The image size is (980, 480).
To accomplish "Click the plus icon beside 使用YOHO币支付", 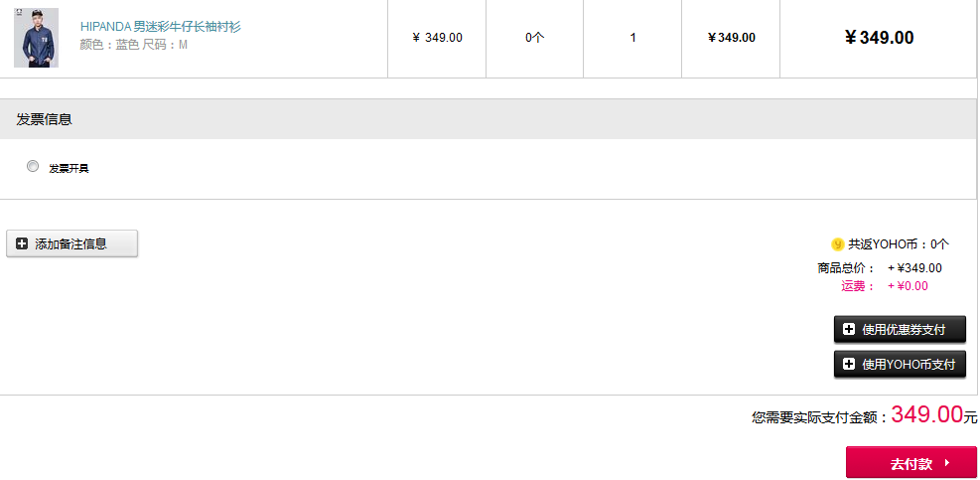I will pyautogui.click(x=849, y=365).
